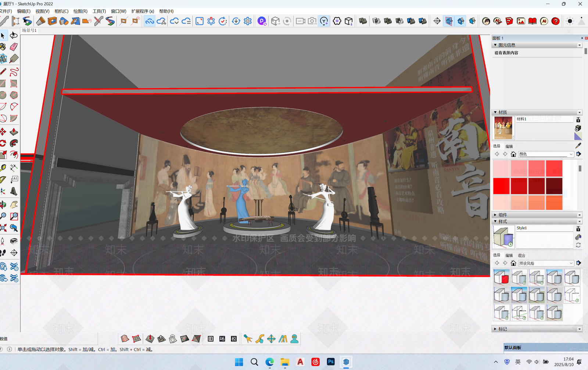Image resolution: width=588 pixels, height=370 pixels.
Task: Toggle the highlighted cloud link toolbar button
Action: pos(150,21)
